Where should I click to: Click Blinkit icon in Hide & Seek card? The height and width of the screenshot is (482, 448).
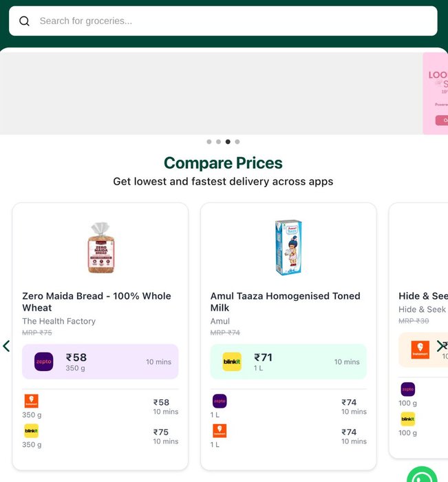[408, 419]
